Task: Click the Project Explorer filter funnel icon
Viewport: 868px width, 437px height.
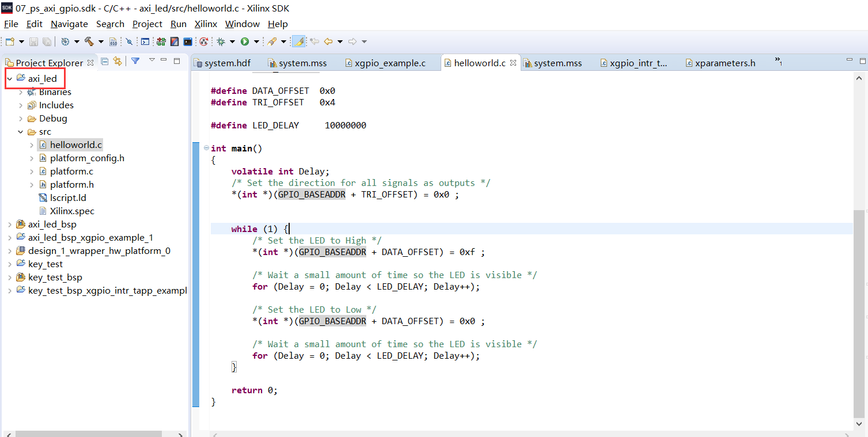Action: pyautogui.click(x=135, y=61)
